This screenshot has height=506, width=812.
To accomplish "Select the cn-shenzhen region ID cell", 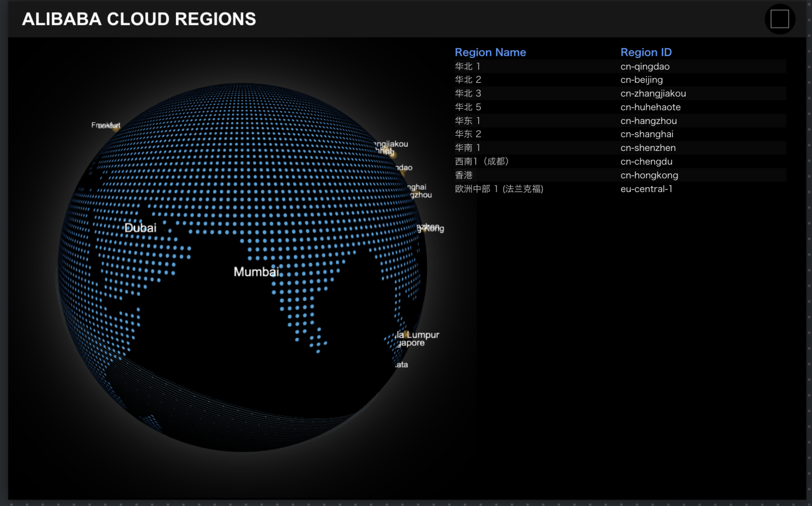I will (648, 148).
